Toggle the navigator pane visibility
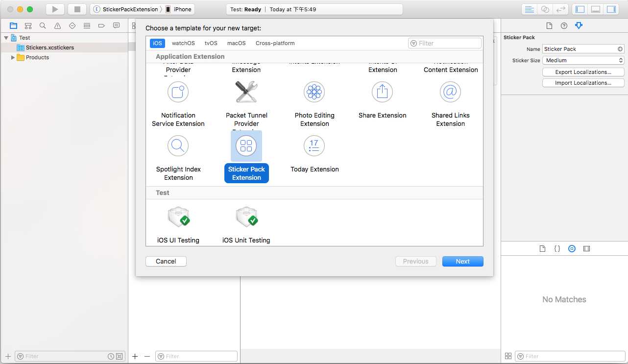Image resolution: width=628 pixels, height=364 pixels. point(580,9)
